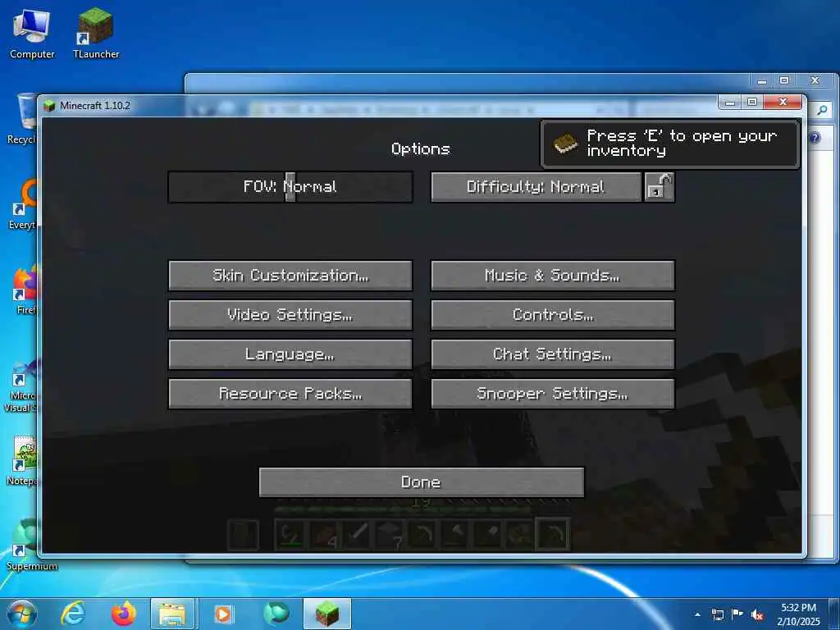
Task: Open the Windows Start menu
Action: pos(22,614)
